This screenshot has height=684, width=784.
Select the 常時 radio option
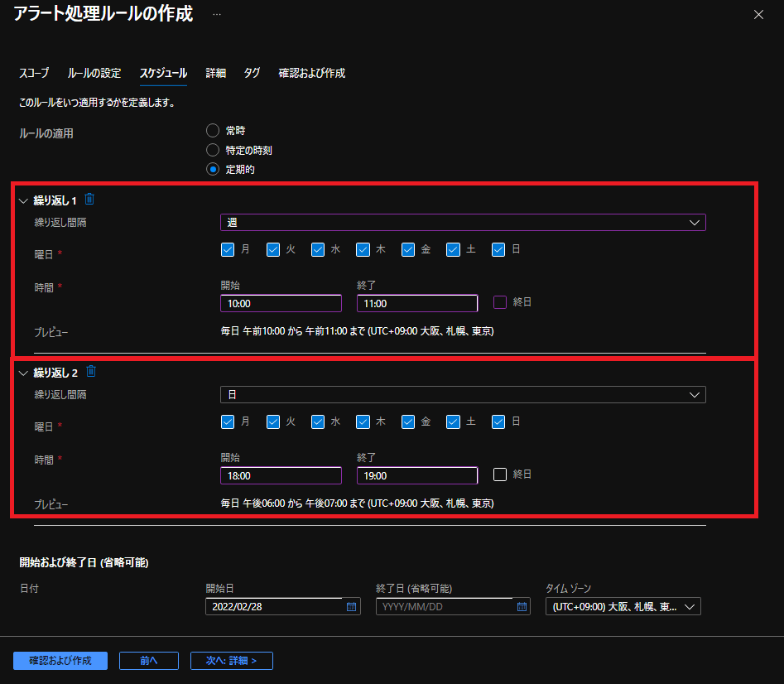click(213, 131)
